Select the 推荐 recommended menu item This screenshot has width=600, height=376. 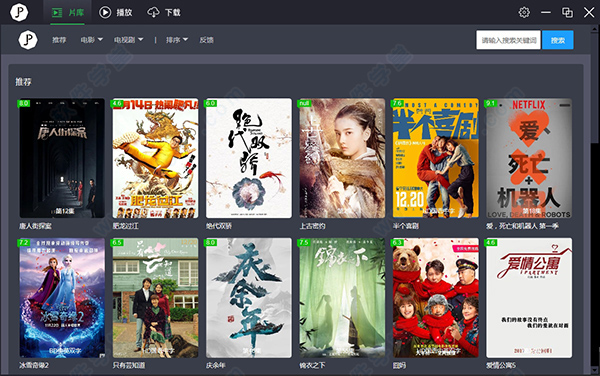(x=59, y=40)
